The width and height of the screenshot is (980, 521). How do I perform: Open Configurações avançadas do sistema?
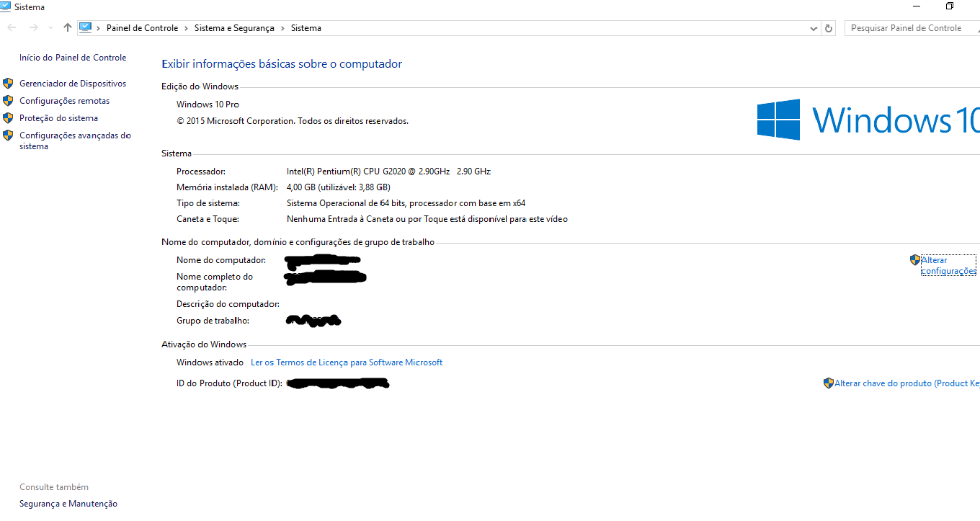point(75,141)
